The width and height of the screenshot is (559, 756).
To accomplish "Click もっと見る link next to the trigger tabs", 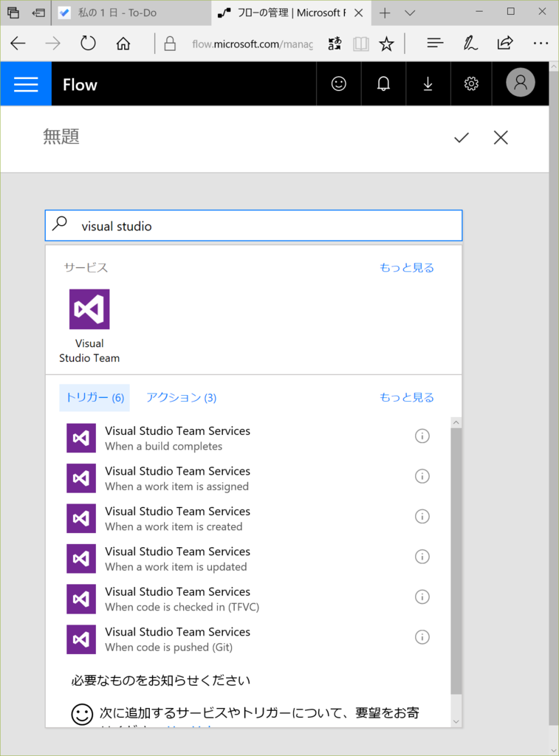I will (x=407, y=397).
